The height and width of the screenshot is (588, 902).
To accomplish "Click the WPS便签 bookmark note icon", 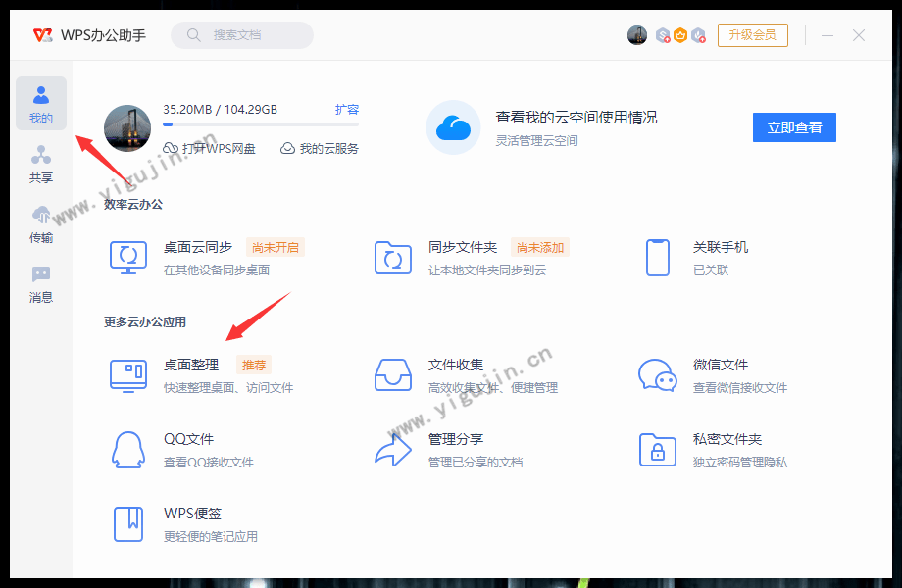I will coord(128,524).
